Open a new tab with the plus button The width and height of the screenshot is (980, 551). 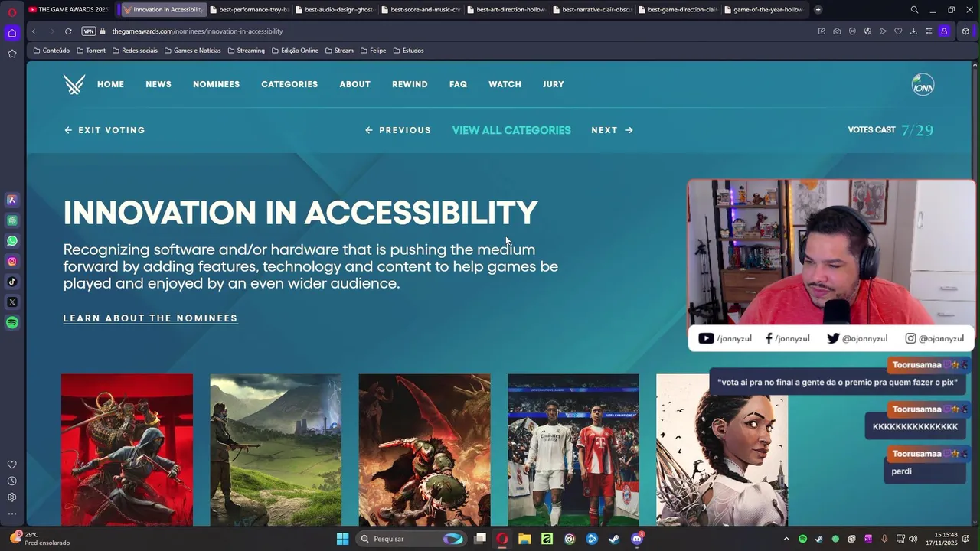818,10
